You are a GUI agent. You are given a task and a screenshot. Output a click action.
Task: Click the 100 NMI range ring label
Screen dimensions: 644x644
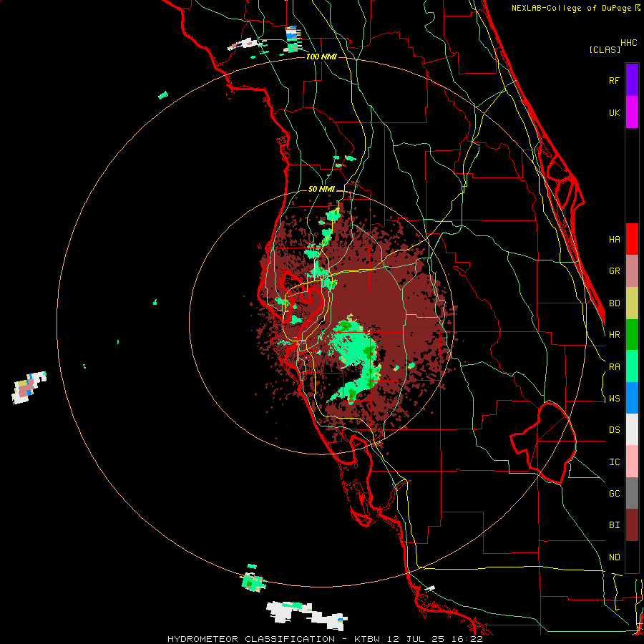tap(321, 57)
